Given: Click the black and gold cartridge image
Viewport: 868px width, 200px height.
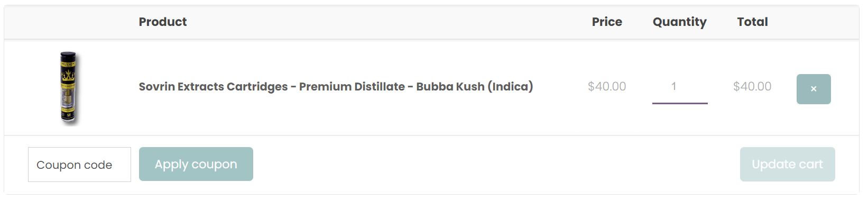Looking at the screenshot, I should click(x=69, y=88).
